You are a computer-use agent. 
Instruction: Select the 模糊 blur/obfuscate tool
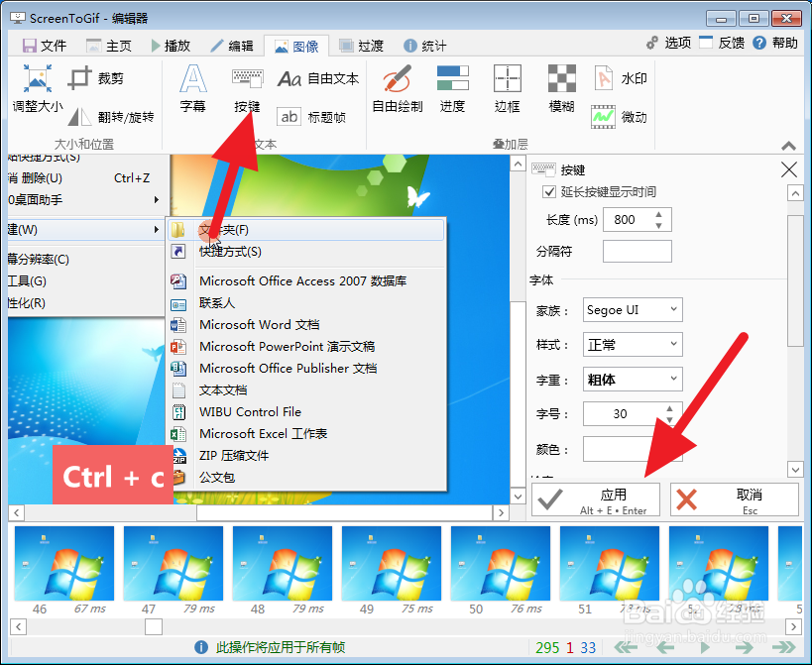pos(562,88)
